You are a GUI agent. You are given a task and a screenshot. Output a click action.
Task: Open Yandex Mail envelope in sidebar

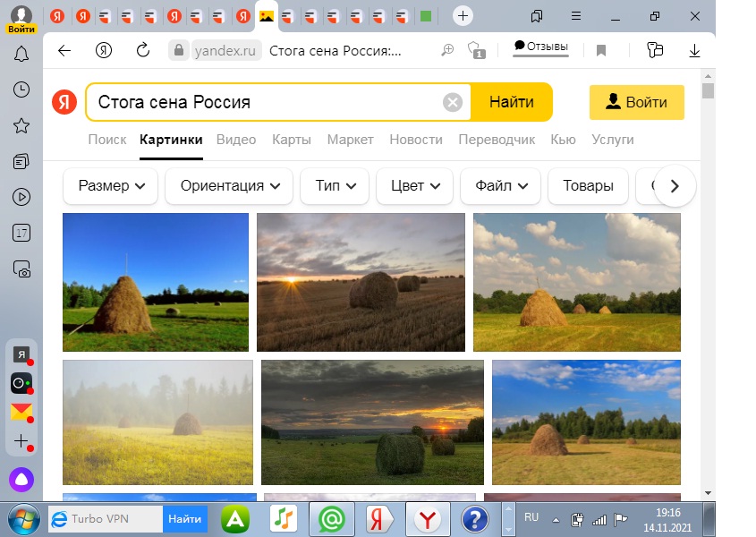[x=21, y=412]
